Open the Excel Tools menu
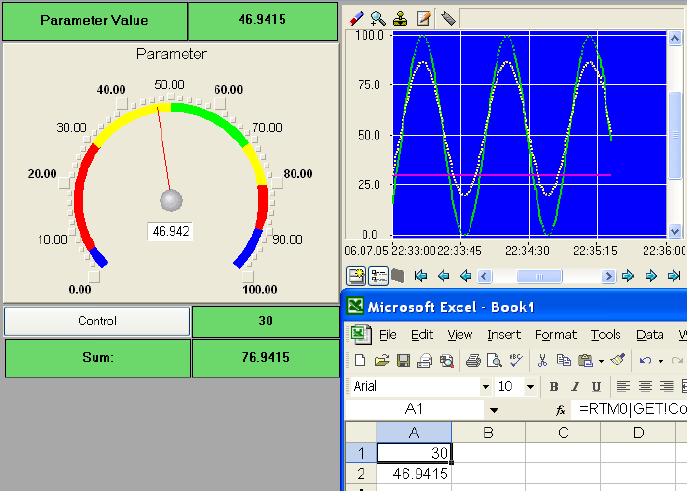The image size is (690, 496). point(605,335)
